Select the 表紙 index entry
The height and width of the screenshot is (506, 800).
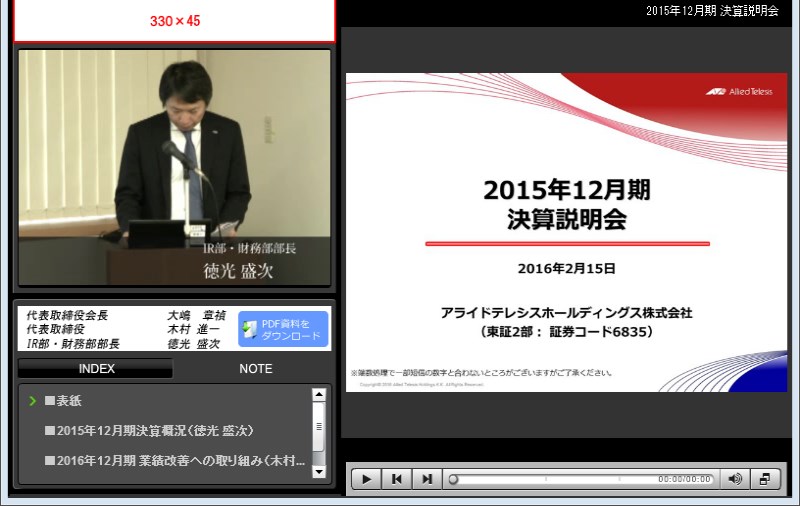tap(63, 401)
